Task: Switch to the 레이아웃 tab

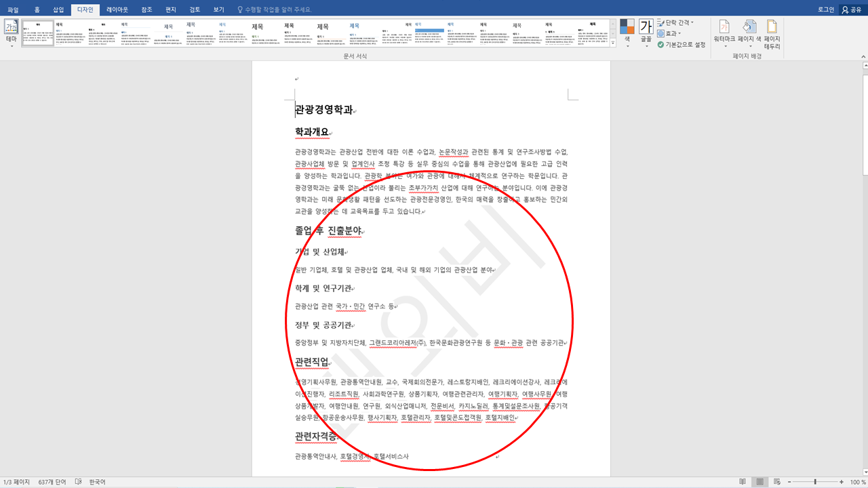Action: click(x=117, y=9)
